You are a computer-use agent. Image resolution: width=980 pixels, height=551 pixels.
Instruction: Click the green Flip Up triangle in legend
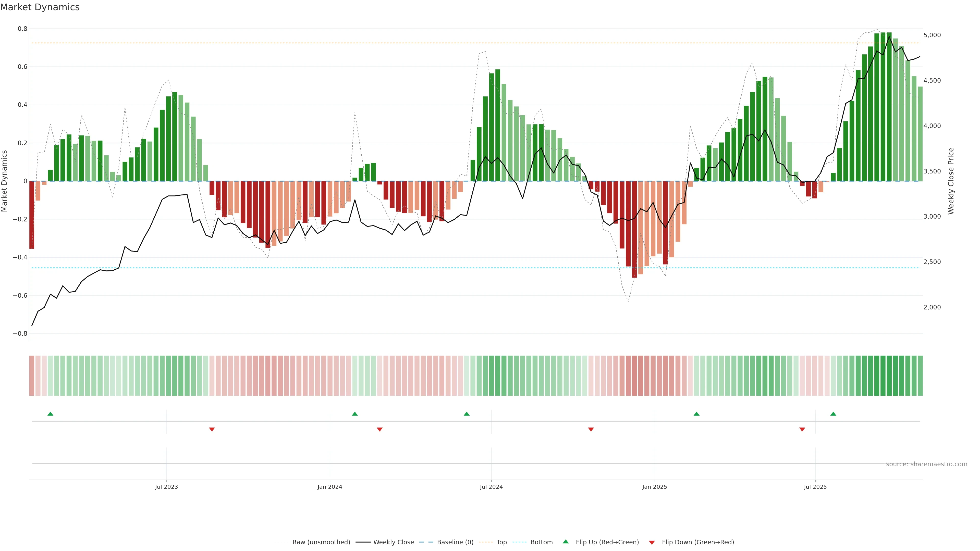565,542
